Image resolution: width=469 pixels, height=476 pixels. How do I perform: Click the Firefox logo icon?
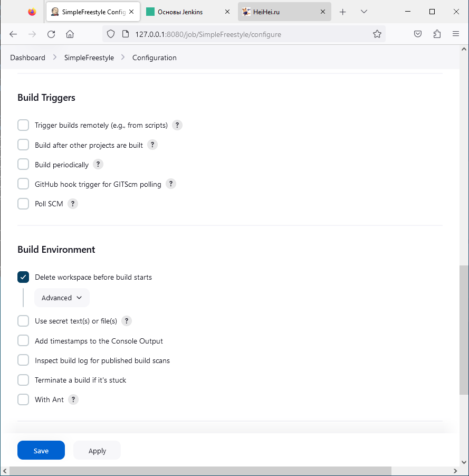[32, 12]
